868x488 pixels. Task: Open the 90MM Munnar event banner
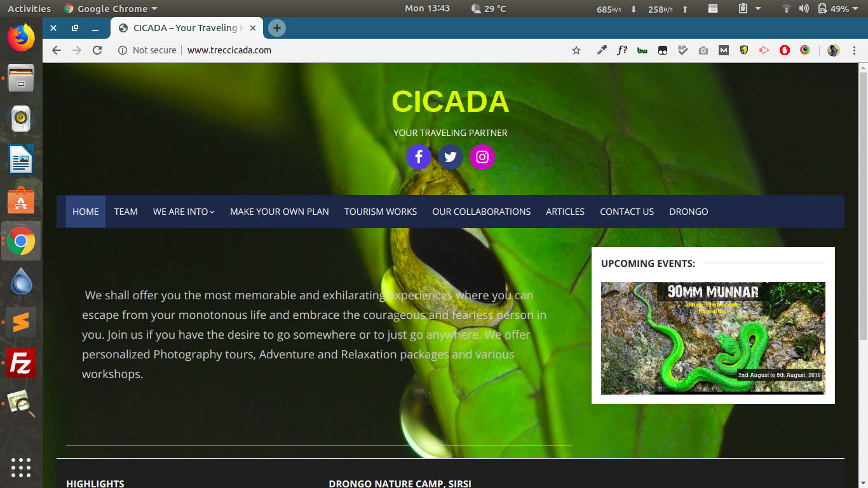click(x=713, y=338)
